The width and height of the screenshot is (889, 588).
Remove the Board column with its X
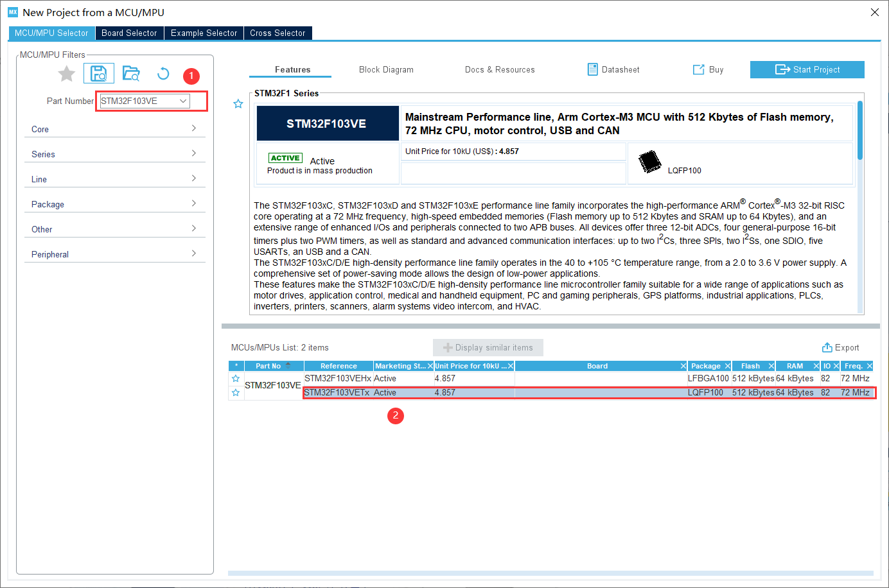click(683, 366)
